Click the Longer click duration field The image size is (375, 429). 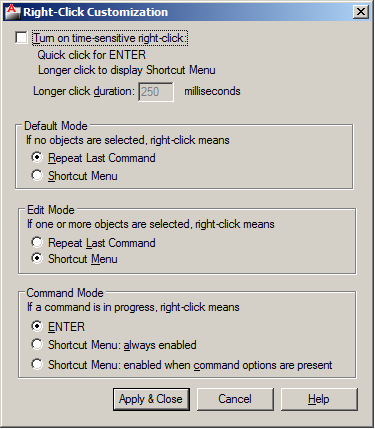(x=156, y=92)
